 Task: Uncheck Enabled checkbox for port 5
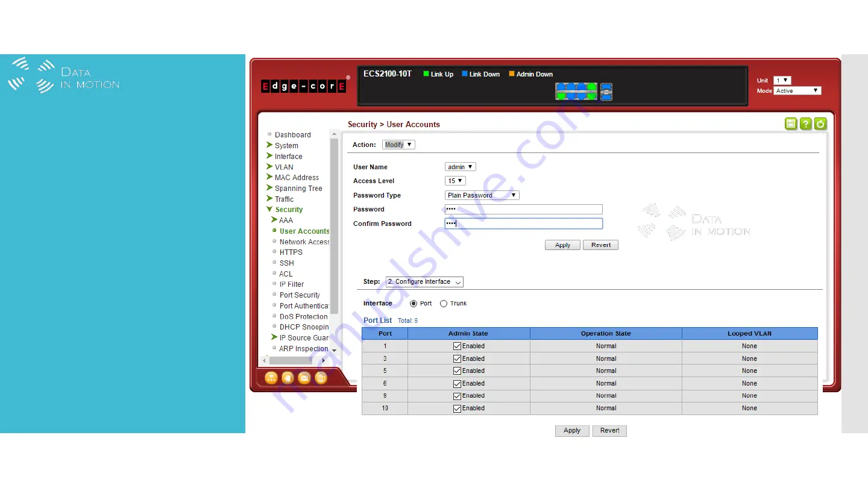pyautogui.click(x=457, y=371)
